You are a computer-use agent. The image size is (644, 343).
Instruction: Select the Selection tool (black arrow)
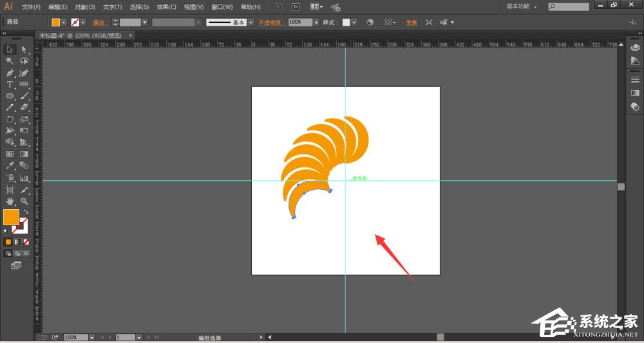tap(10, 50)
